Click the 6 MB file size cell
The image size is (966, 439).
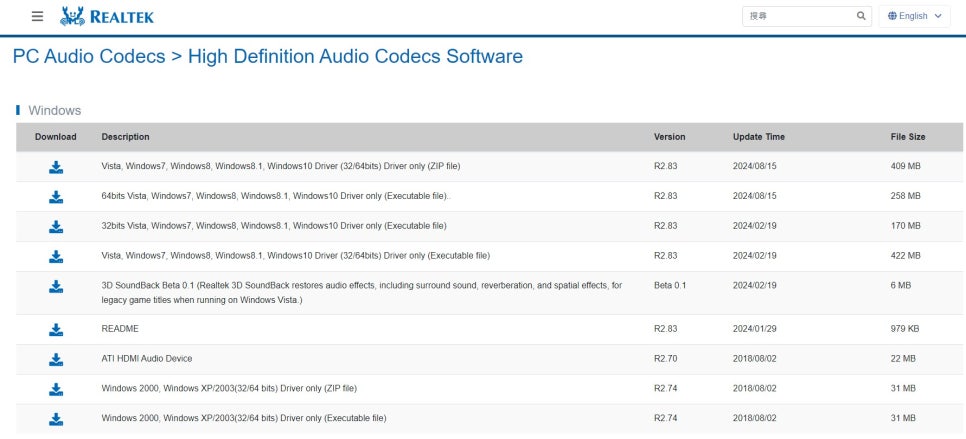point(901,285)
